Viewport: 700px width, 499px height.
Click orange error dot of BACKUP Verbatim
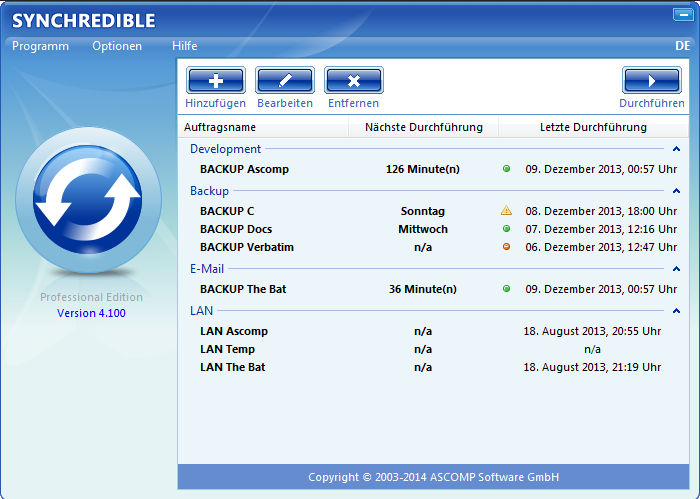[506, 246]
